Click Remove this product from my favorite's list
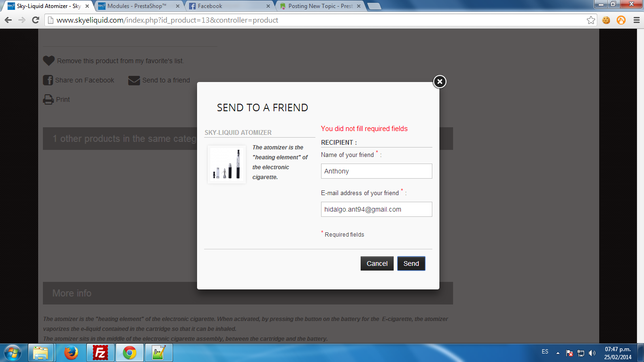Image resolution: width=644 pixels, height=362 pixels. tap(121, 61)
